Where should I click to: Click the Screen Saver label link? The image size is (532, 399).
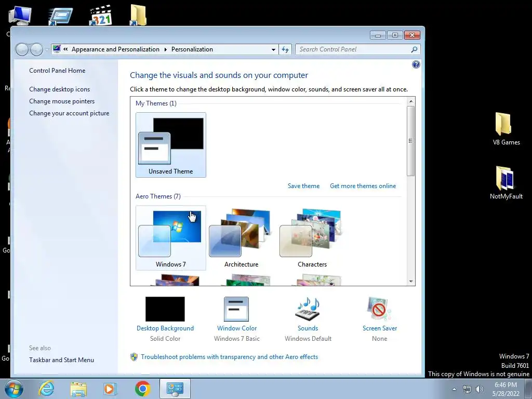click(380, 328)
